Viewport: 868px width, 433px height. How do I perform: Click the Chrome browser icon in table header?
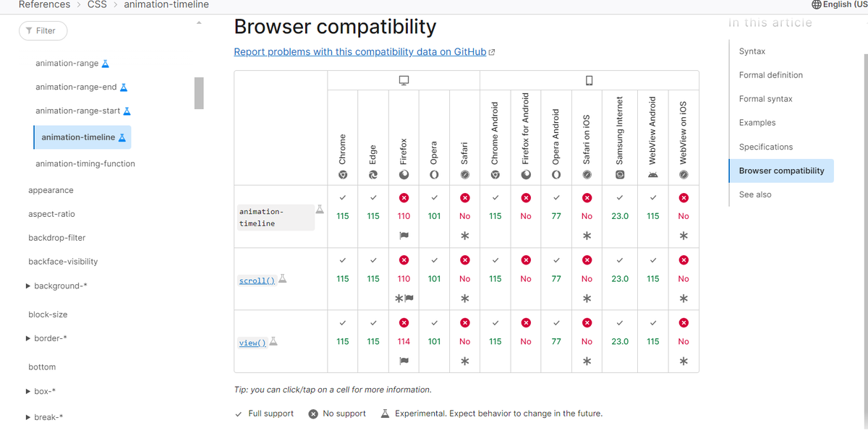click(343, 174)
